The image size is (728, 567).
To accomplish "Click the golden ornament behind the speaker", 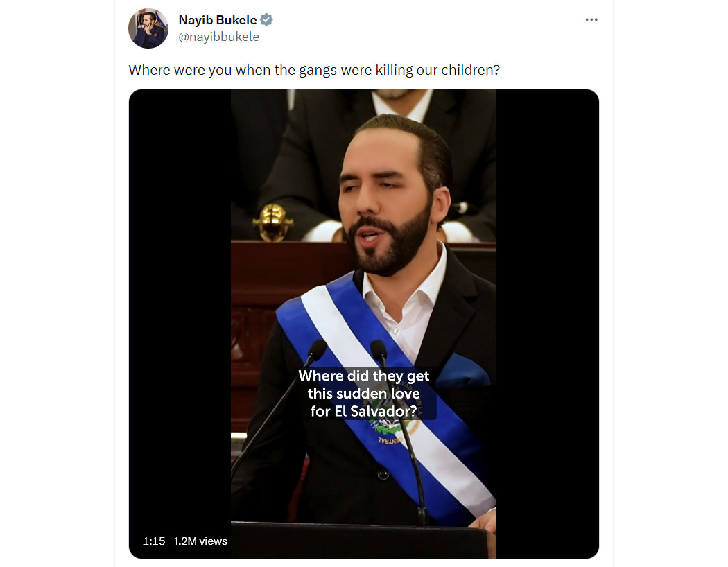I will 273,222.
